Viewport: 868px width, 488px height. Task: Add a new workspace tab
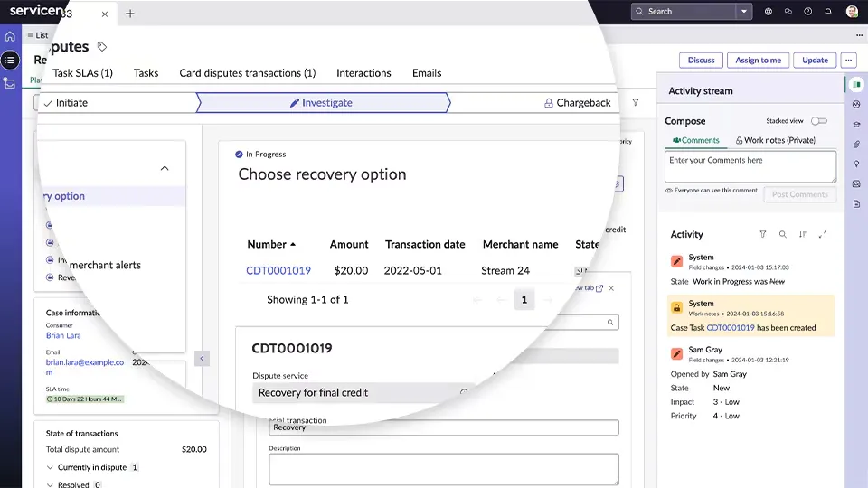[130, 14]
